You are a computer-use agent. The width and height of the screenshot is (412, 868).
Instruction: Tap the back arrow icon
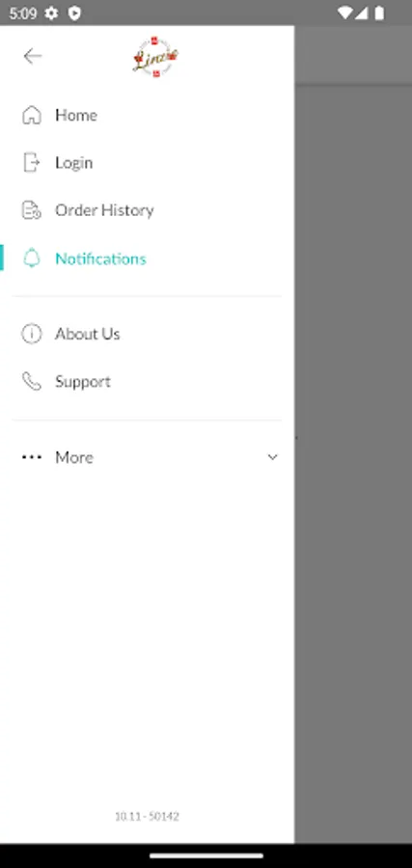pyautogui.click(x=33, y=56)
